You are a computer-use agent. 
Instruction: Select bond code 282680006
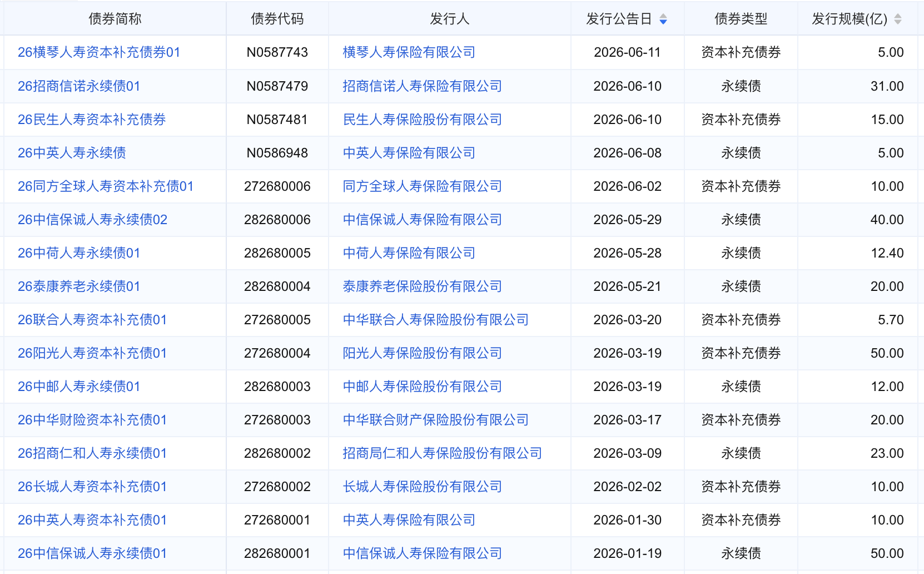point(277,220)
